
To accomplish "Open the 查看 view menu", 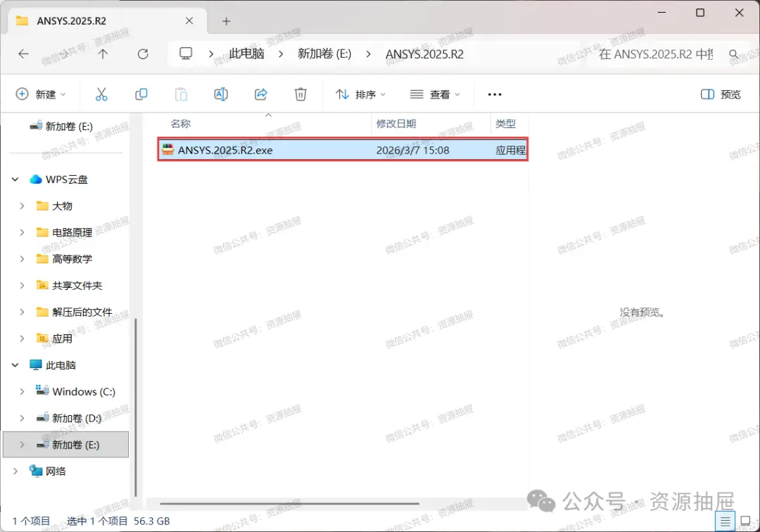I will click(435, 94).
